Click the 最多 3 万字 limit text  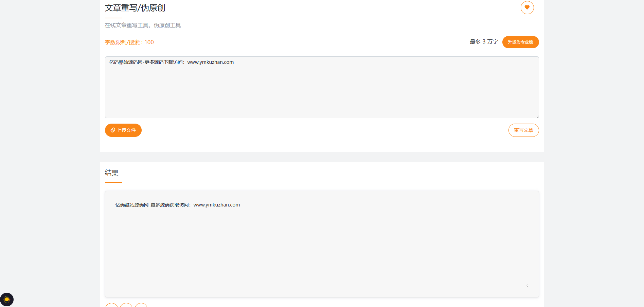pyautogui.click(x=484, y=42)
